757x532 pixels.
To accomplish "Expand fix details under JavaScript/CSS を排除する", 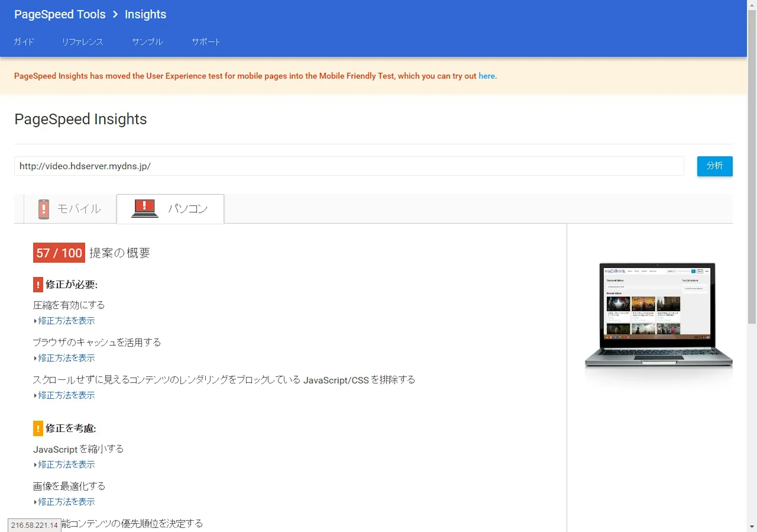I will coord(66,395).
